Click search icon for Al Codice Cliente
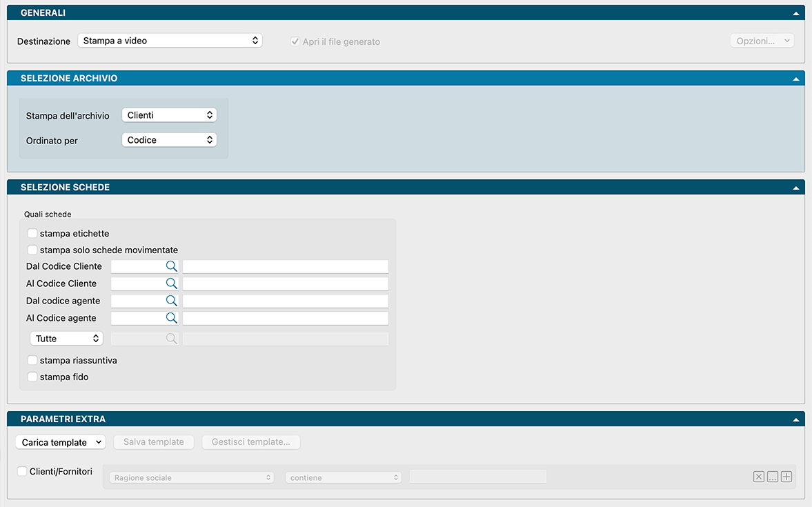The width and height of the screenshot is (812, 507). [171, 284]
